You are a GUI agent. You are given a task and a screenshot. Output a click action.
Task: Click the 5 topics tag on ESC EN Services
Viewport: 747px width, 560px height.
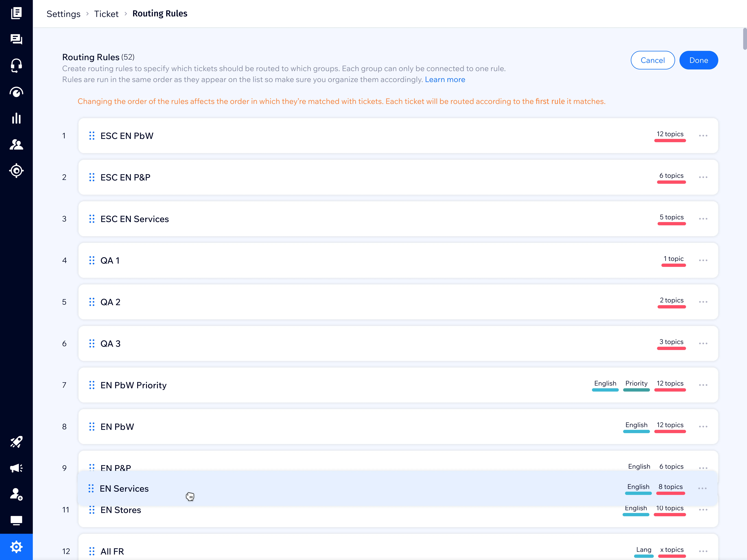[x=672, y=219]
